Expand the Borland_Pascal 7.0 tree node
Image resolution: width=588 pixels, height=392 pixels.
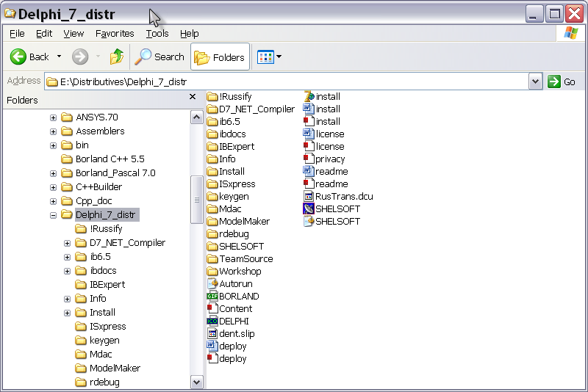coord(53,173)
